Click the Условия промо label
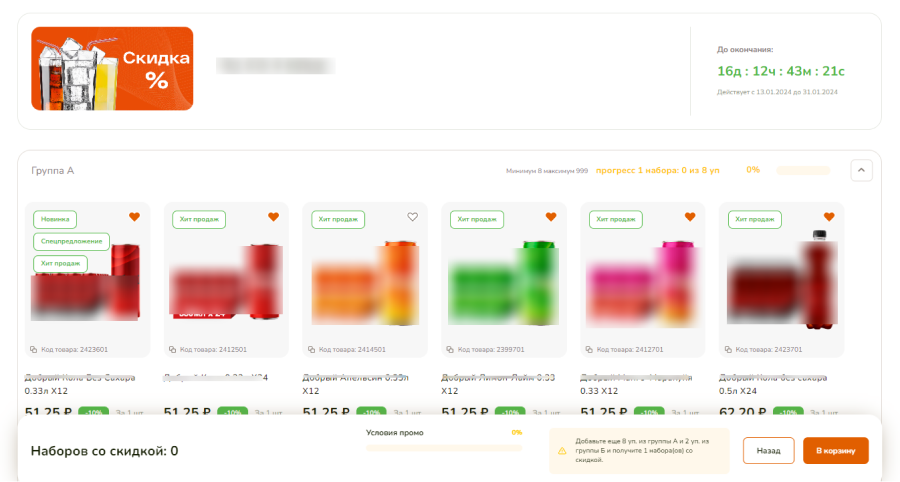 click(395, 433)
